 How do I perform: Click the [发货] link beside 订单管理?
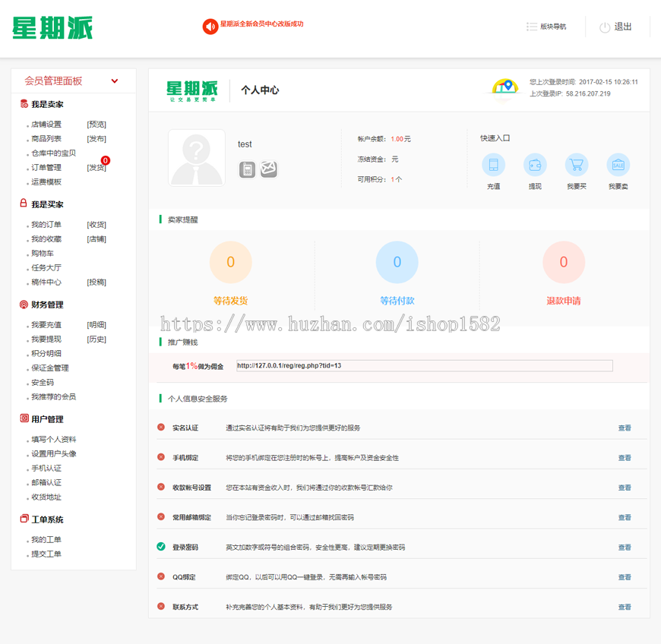coord(96,168)
